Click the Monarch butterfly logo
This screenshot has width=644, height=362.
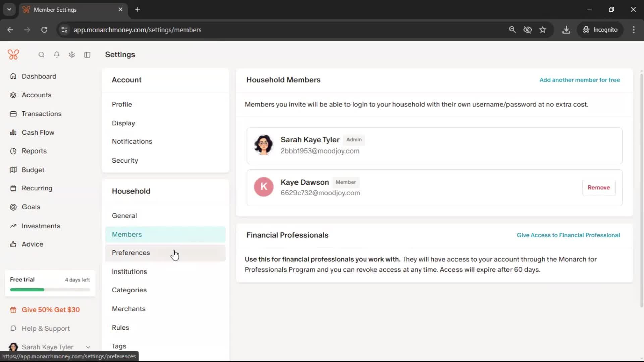coord(13,55)
